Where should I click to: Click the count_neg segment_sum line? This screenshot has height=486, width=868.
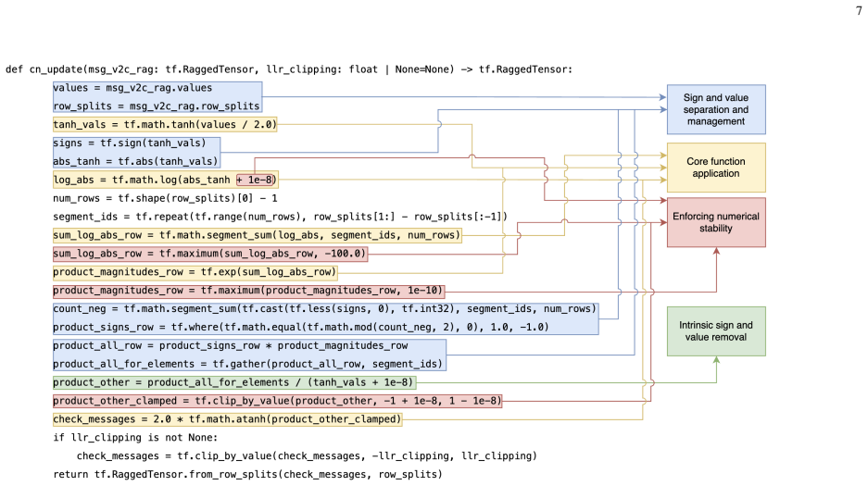(324, 308)
